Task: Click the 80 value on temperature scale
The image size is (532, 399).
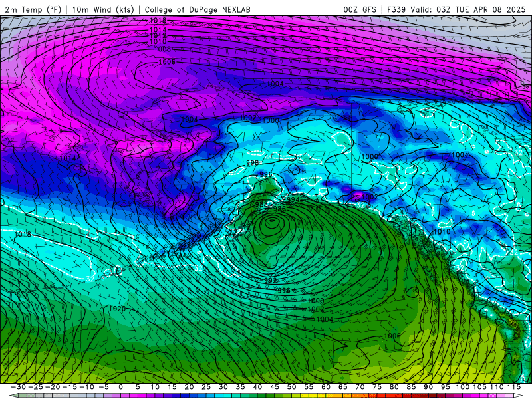Action: coord(394,387)
